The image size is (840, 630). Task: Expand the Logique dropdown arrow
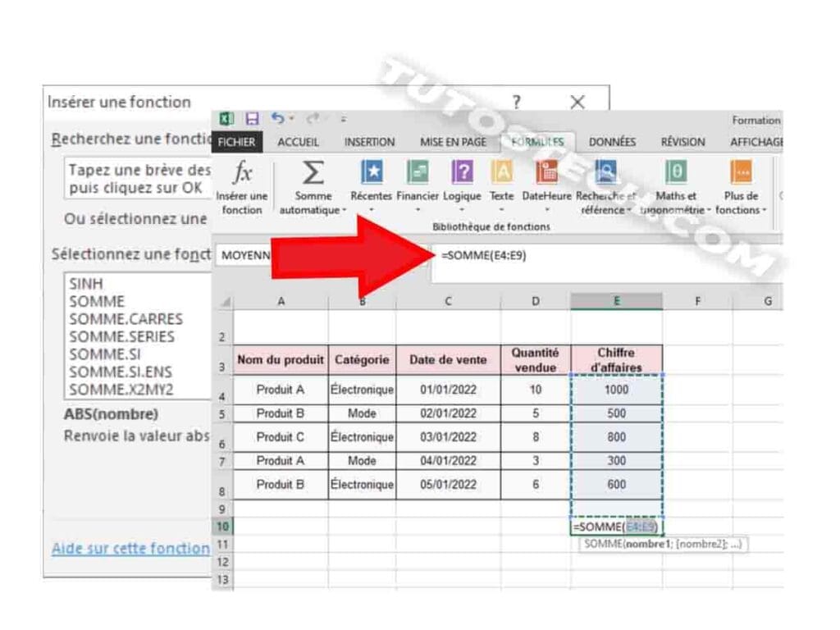pyautogui.click(x=462, y=211)
